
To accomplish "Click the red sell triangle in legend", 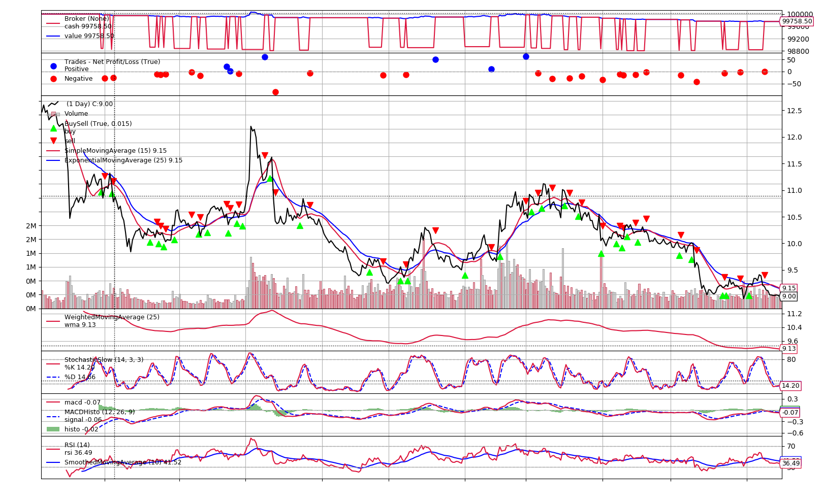I will [x=53, y=141].
